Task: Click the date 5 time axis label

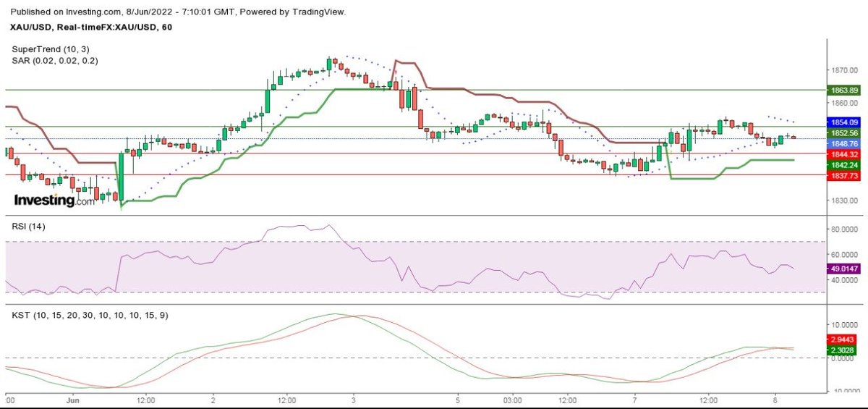Action: 459,400
